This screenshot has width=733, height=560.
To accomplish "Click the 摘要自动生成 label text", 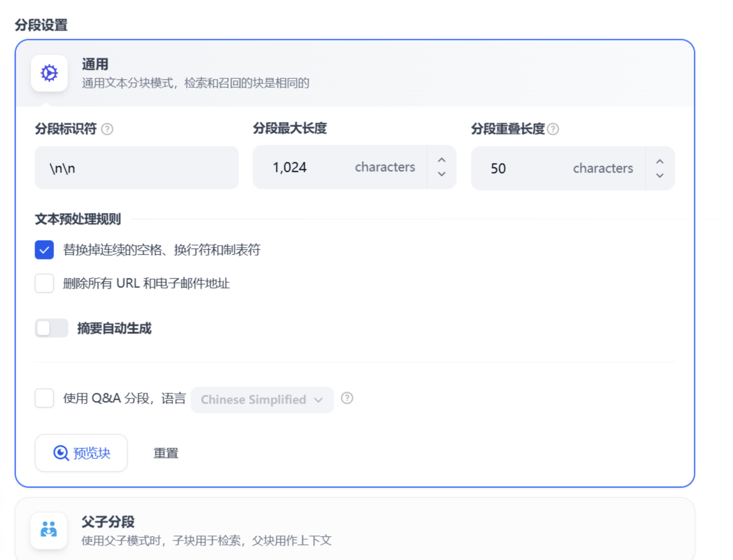I will tap(115, 328).
